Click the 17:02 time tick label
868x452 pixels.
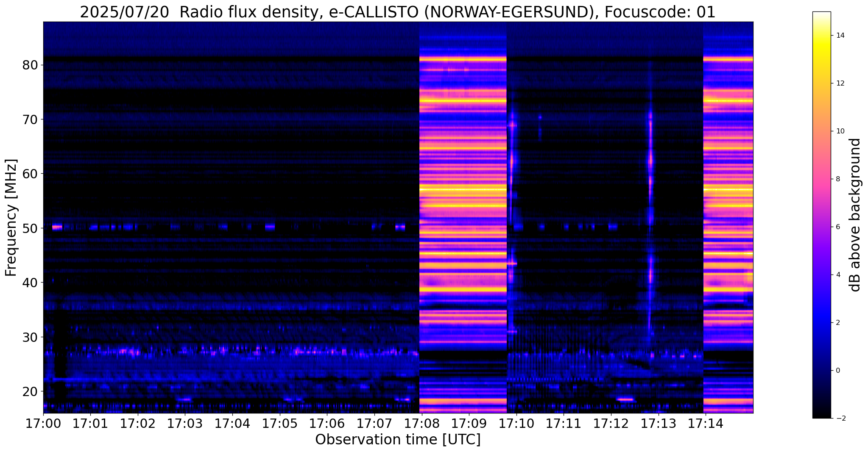coord(138,423)
